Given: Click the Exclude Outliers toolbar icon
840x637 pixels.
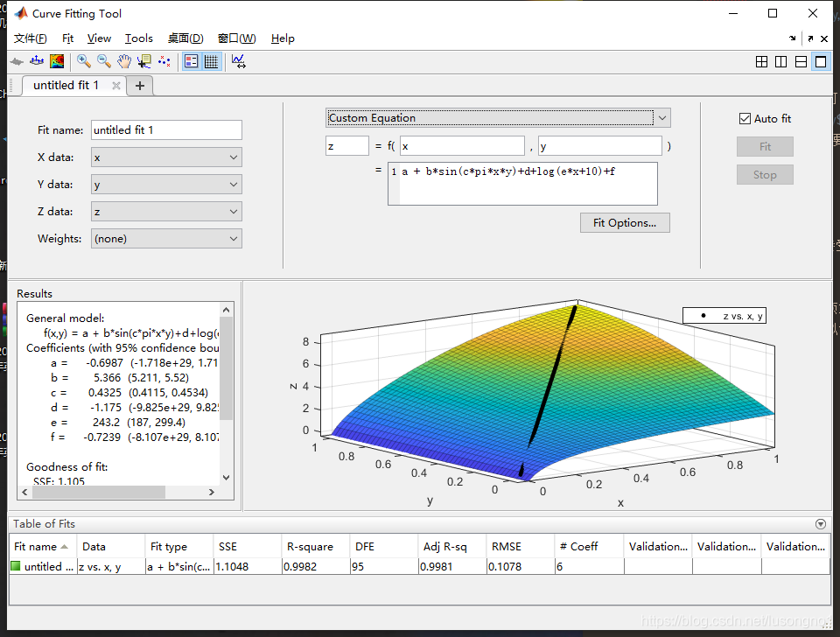Looking at the screenshot, I should 164,61.
